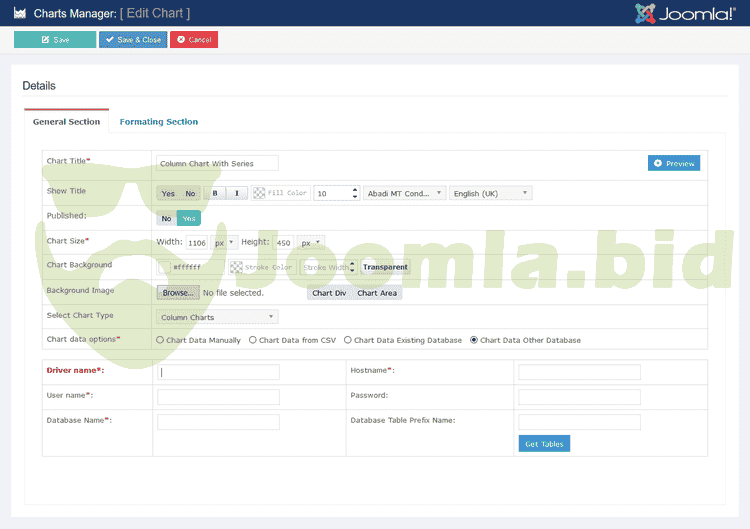Choose Chart Data from CSV radio
This screenshot has width=750, height=529.
tap(252, 340)
